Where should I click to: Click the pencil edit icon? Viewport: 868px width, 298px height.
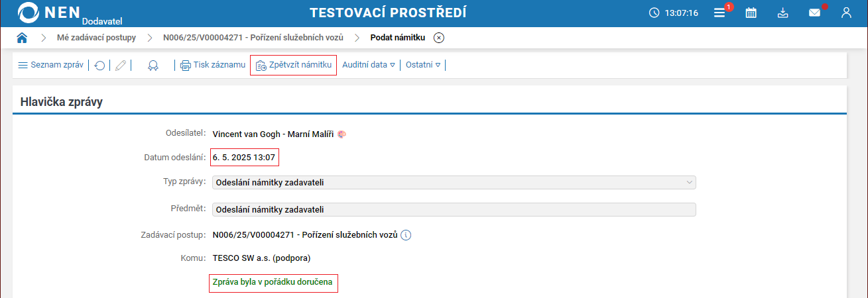pyautogui.click(x=121, y=66)
